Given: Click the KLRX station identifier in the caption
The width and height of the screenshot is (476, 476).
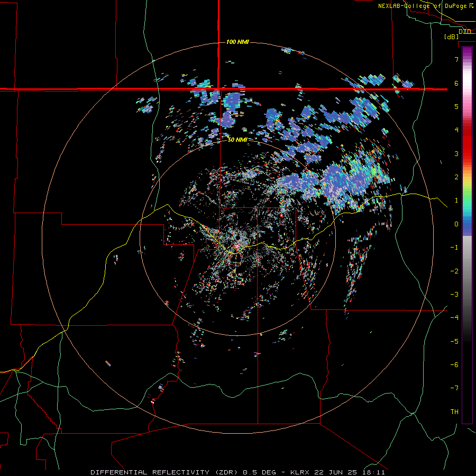Looking at the screenshot, I should 300,472.
